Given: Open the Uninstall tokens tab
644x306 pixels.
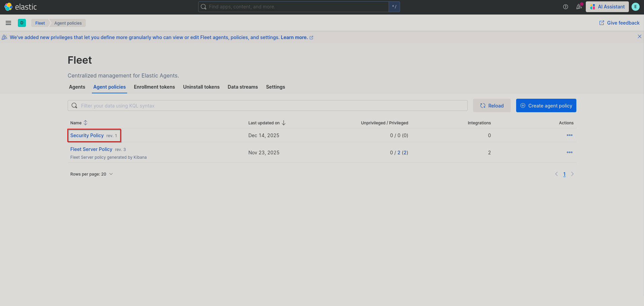Looking at the screenshot, I should (201, 87).
